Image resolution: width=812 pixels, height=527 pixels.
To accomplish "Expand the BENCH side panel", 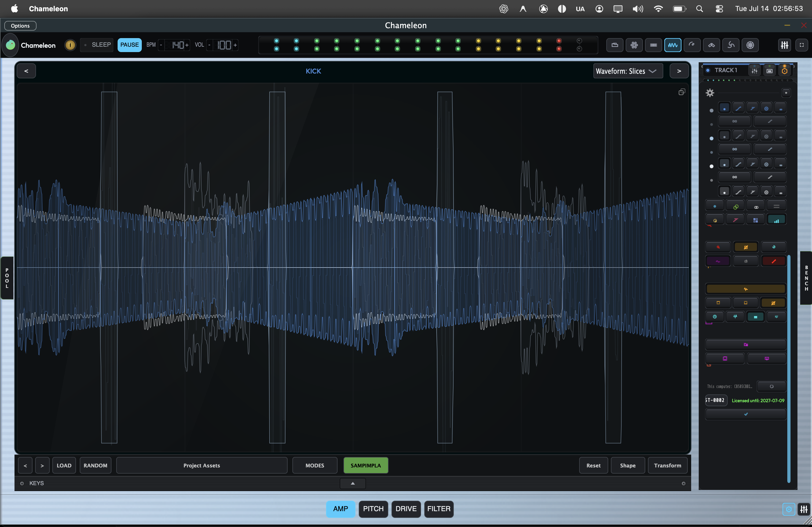I will [x=806, y=278].
